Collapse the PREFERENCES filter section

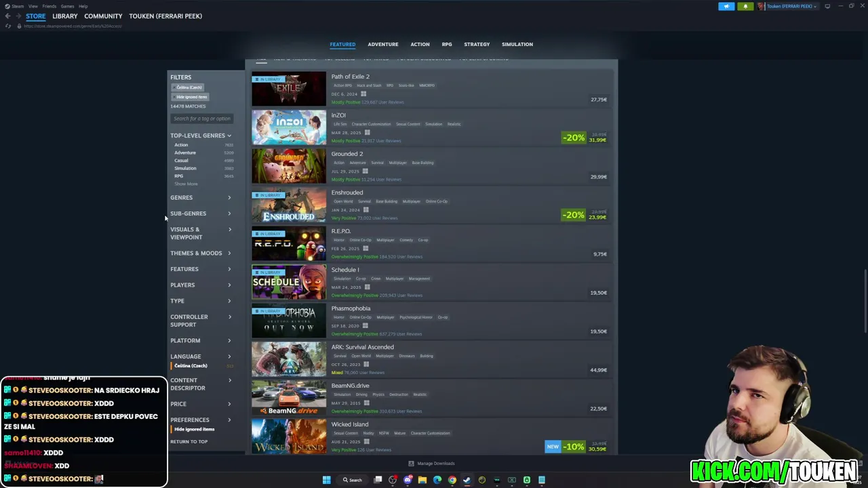point(201,420)
